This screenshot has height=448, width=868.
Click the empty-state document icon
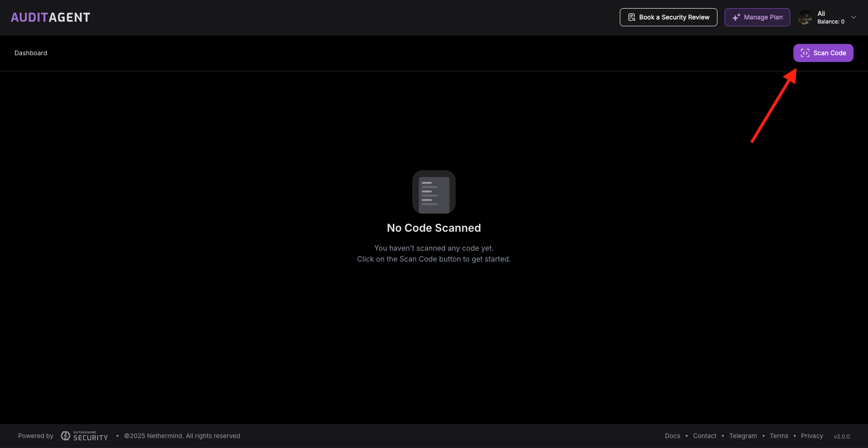click(434, 192)
